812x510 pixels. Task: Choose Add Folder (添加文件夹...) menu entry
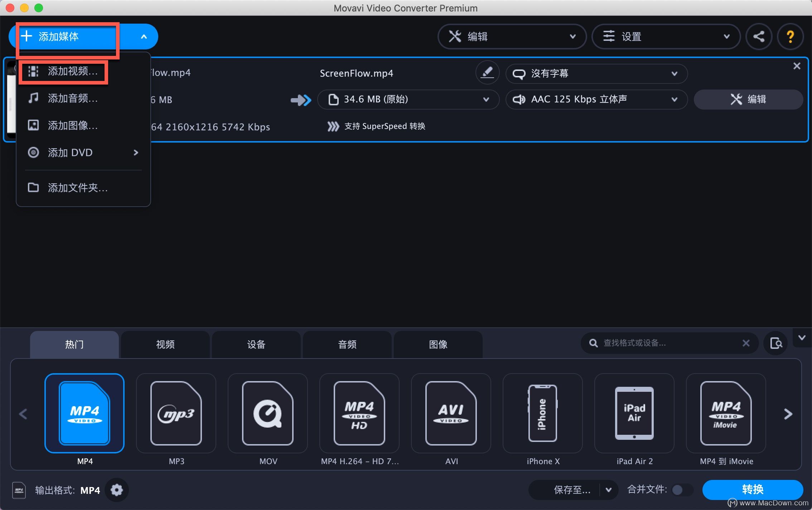click(83, 187)
